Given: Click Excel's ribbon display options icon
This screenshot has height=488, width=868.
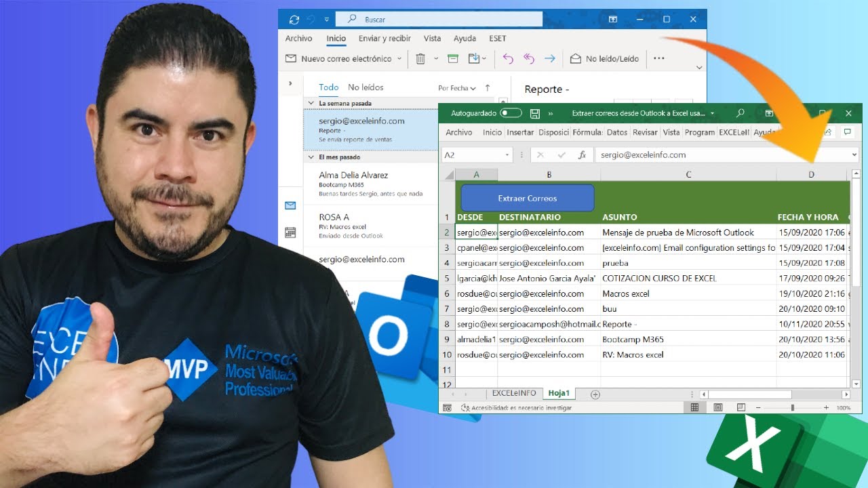Looking at the screenshot, I should click(x=769, y=113).
